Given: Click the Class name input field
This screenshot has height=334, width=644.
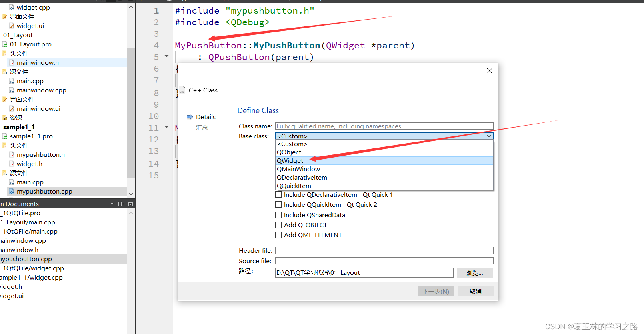Looking at the screenshot, I should tap(384, 126).
